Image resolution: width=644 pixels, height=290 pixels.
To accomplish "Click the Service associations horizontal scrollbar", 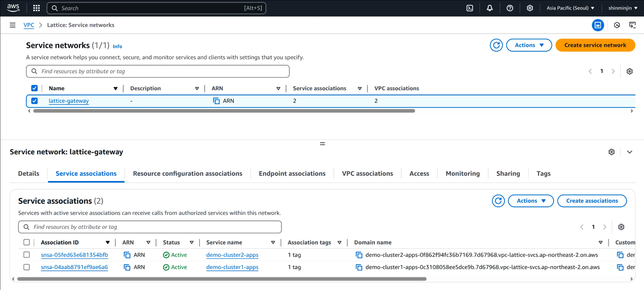I will pyautogui.click(x=222, y=279).
